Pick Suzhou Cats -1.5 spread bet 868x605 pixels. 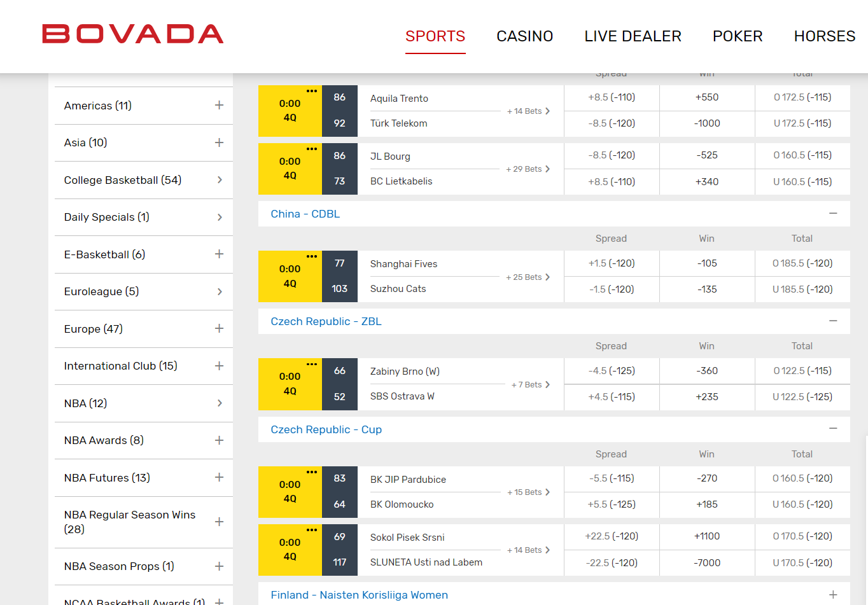(611, 289)
